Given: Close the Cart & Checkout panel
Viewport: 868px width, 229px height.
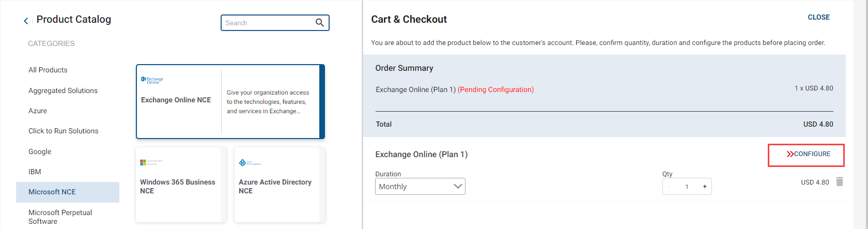Looking at the screenshot, I should pos(818,17).
